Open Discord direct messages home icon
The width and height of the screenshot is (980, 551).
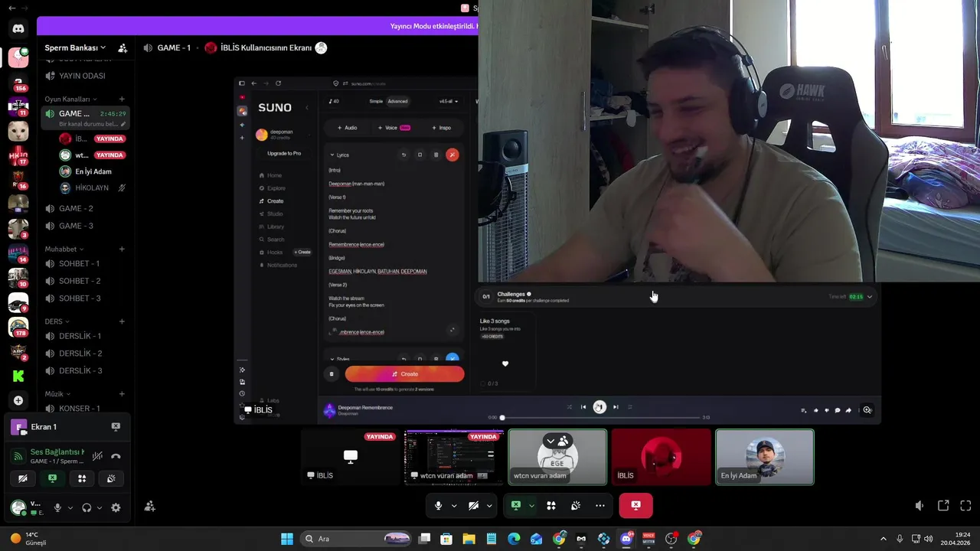point(18,28)
